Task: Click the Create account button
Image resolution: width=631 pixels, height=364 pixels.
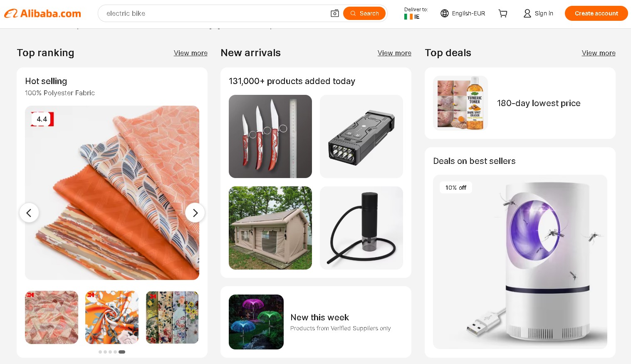Action: point(596,13)
